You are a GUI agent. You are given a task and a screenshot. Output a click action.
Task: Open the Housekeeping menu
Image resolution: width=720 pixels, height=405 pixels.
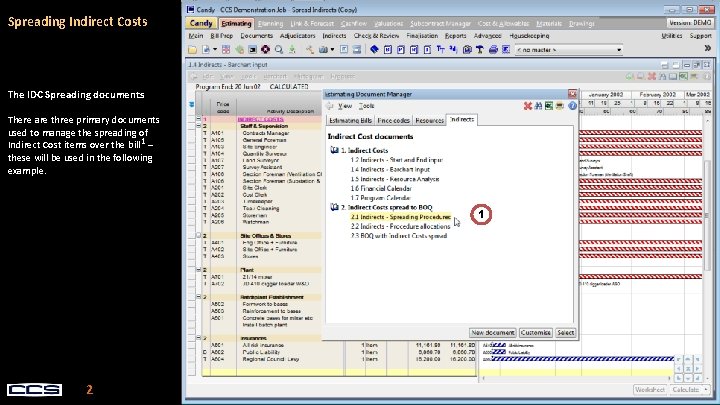[529, 36]
